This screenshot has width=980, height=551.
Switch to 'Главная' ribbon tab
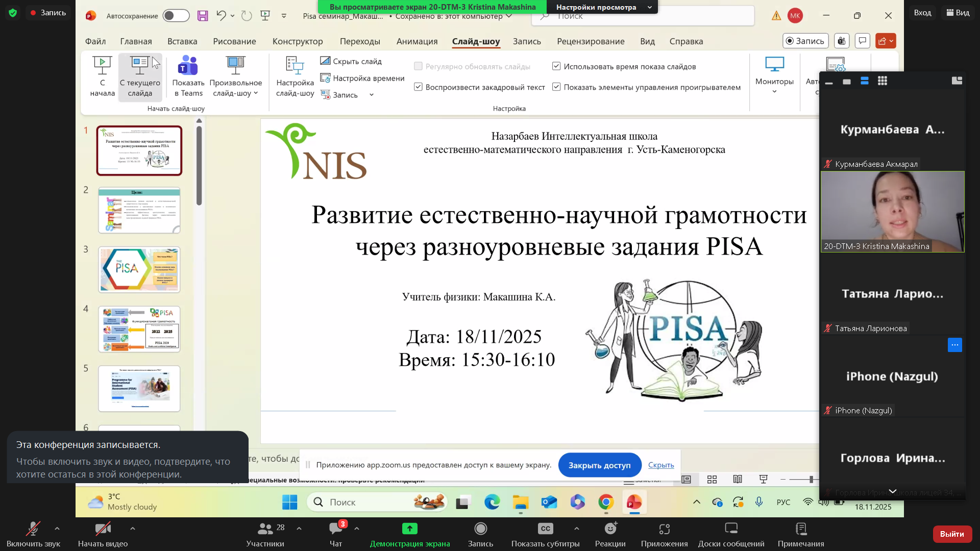(x=136, y=41)
